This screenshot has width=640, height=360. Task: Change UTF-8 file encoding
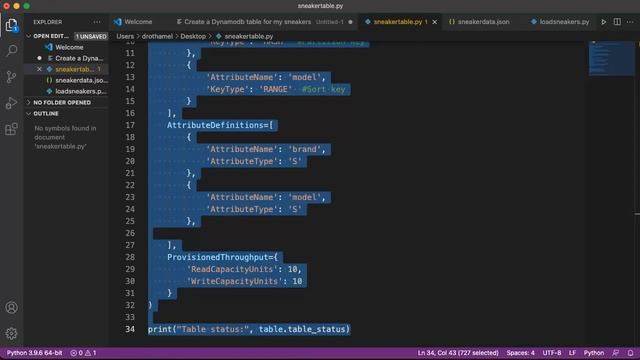552,353
